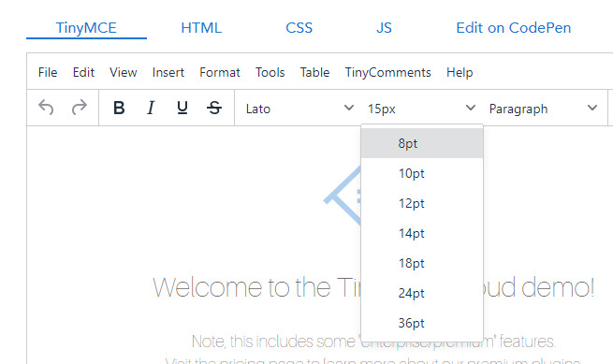Open the Table menu
Viewport: 613px width, 364px height.
point(314,72)
